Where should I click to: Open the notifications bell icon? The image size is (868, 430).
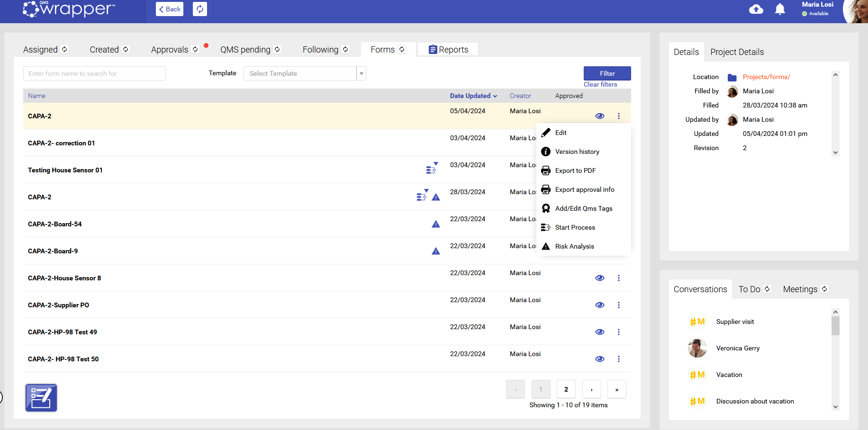780,9
